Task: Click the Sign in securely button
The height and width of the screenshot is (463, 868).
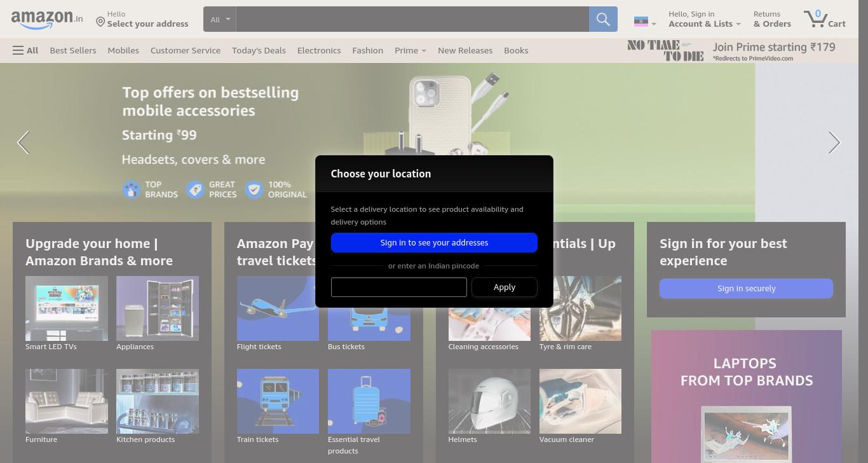Action: click(x=746, y=288)
